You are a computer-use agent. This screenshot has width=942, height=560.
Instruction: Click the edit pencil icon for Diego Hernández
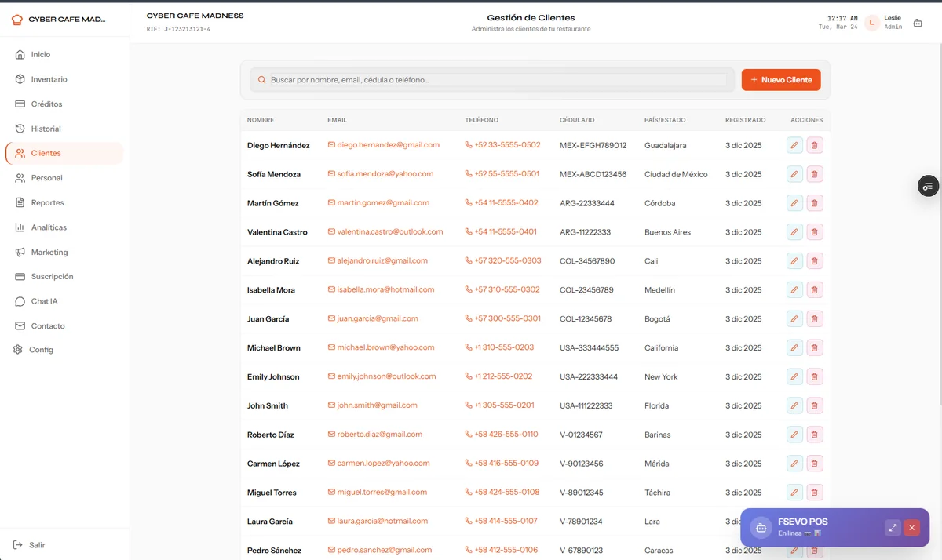(794, 145)
